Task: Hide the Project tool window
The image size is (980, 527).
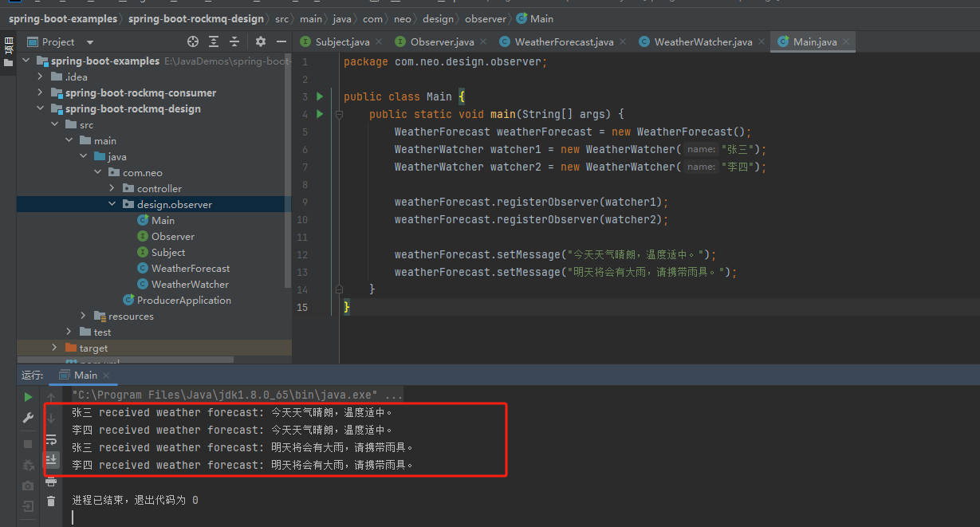Action: 281,41
